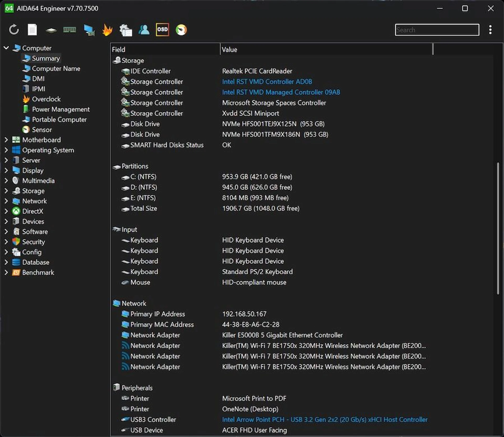Click the vertical scrollbar thumb
Viewport: 504px width, 437px height.
click(x=498, y=228)
